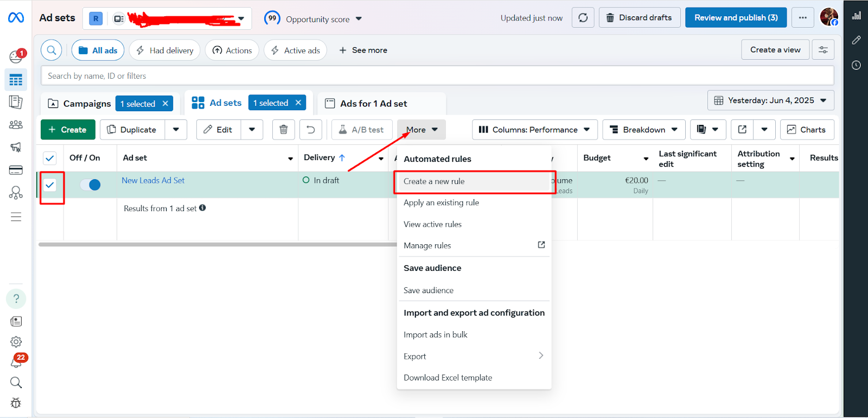This screenshot has width=868, height=418.
Task: Select Create a new rule
Action: pyautogui.click(x=434, y=182)
